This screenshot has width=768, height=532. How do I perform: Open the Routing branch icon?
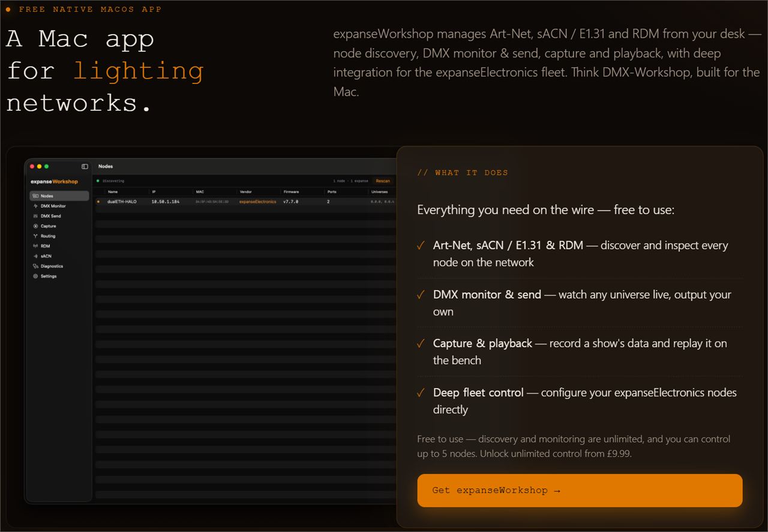point(35,236)
